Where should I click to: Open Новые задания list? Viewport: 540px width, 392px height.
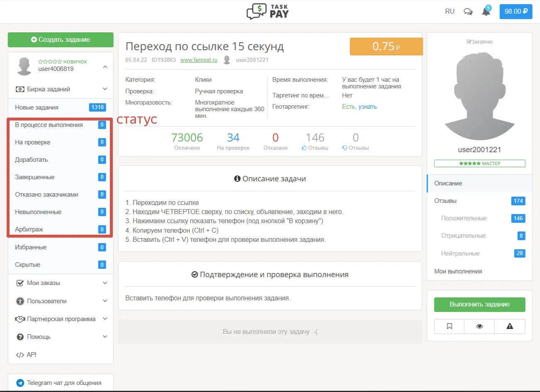(61, 107)
